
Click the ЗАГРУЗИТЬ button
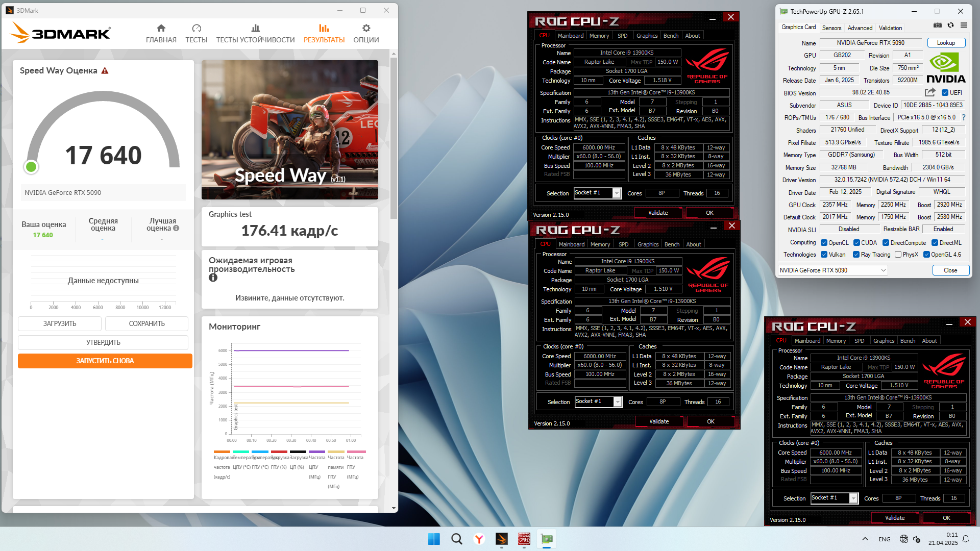[x=60, y=323]
